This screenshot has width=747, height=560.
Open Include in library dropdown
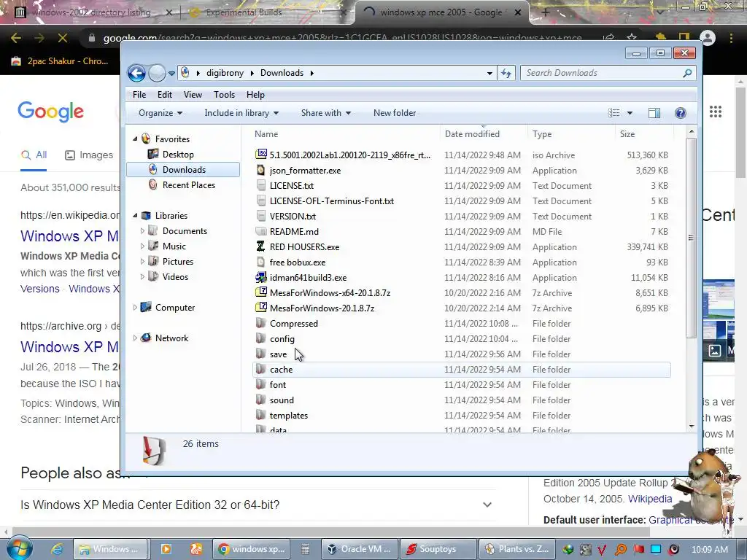coord(241,113)
